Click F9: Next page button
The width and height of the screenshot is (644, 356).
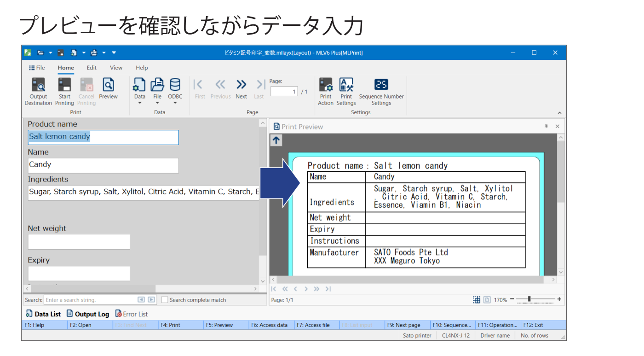(407, 325)
